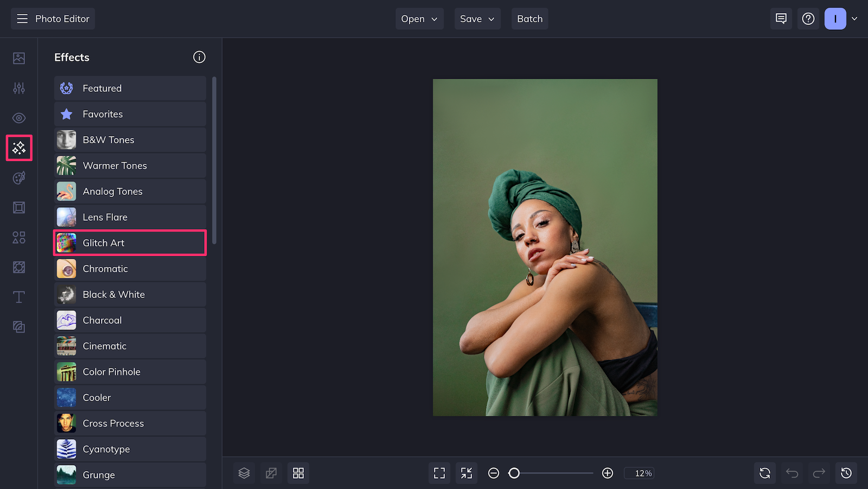Open the grid view icon in bottom toolbar

(x=298, y=473)
